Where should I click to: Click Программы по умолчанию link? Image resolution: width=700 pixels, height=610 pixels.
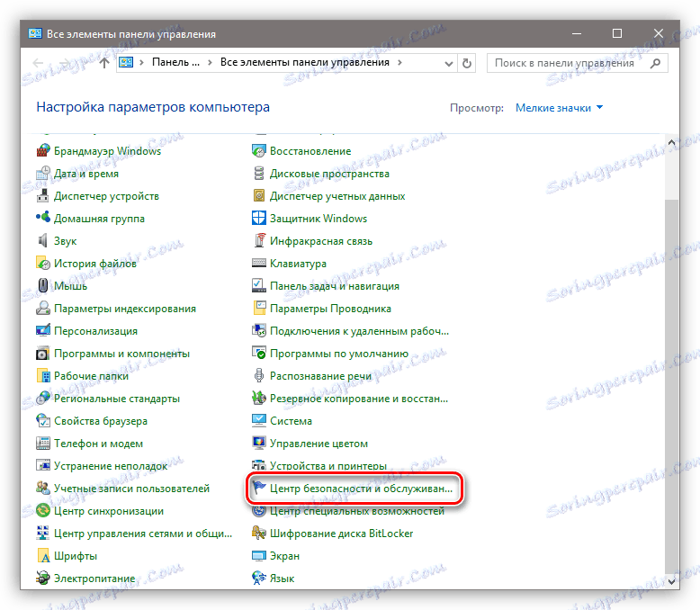point(339,354)
